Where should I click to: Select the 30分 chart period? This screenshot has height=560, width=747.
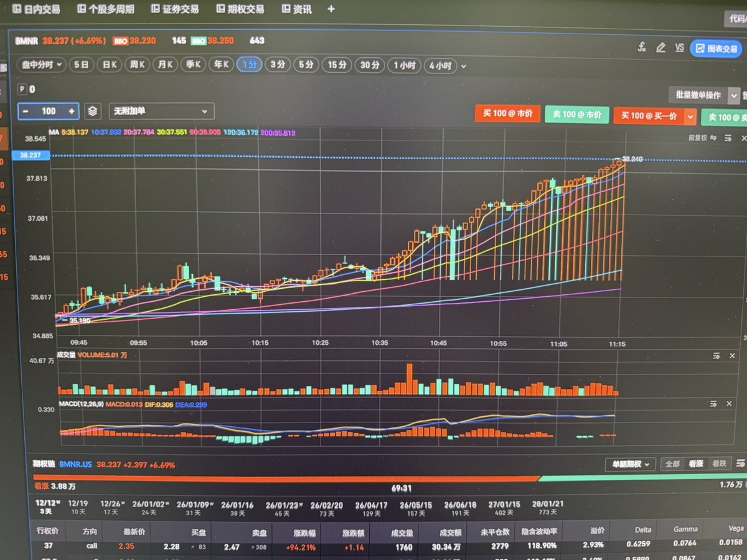[370, 65]
